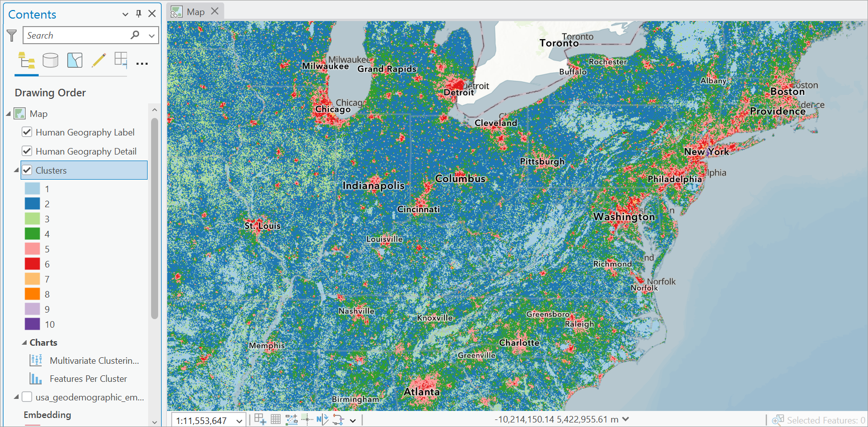Click cluster 9 lavender swatch
This screenshot has width=868, height=427.
coord(32,309)
